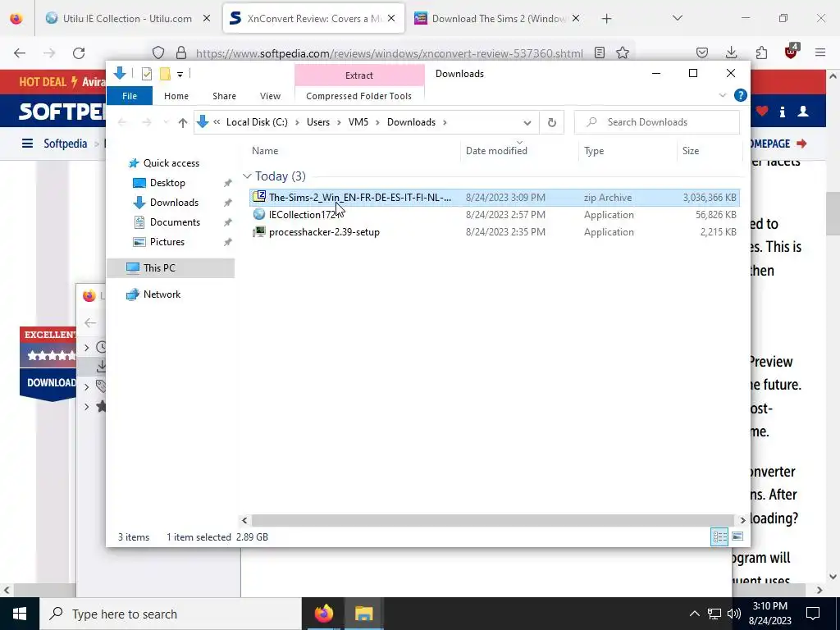
Task: Click Users in address breadcrumb
Action: [318, 122]
